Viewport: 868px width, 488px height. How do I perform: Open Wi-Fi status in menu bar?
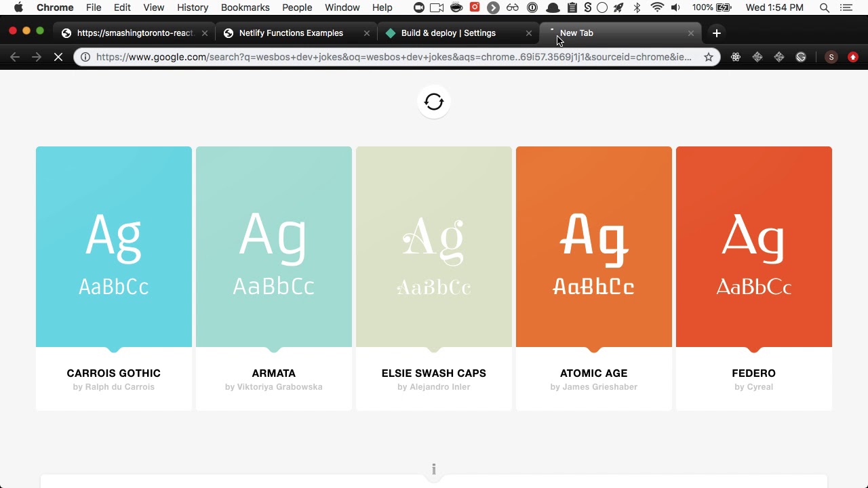tap(656, 7)
